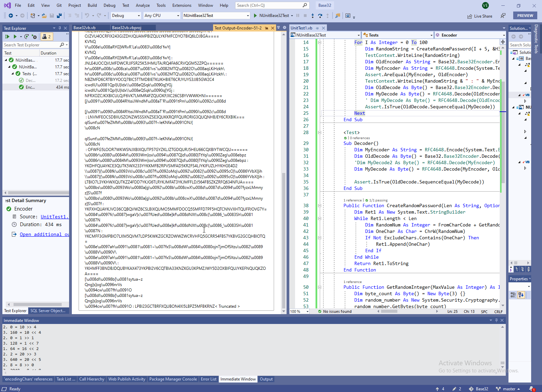
Task: Open Live Share from the toolbar
Action: click(480, 16)
